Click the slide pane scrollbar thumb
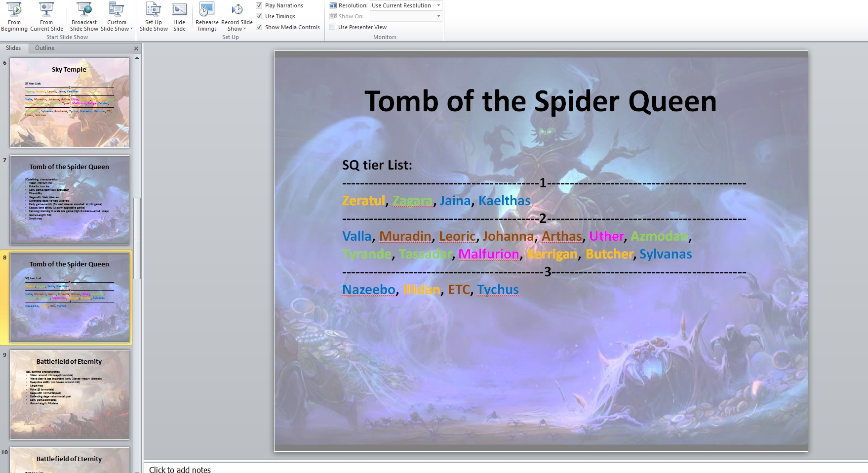 pyautogui.click(x=137, y=238)
